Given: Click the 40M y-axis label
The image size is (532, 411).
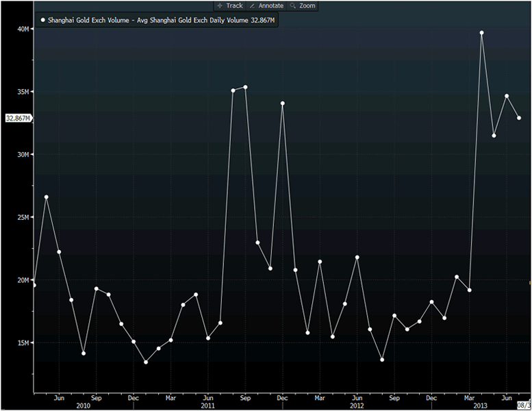Looking at the screenshot, I should [23, 29].
